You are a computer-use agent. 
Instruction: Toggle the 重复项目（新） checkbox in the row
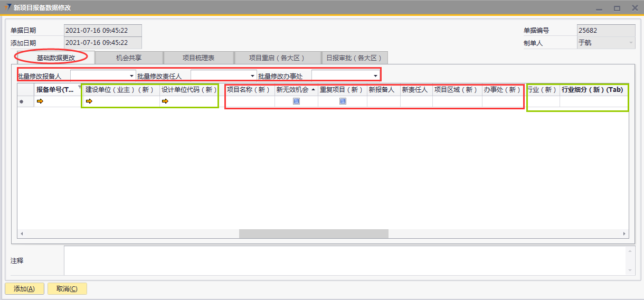[343, 101]
